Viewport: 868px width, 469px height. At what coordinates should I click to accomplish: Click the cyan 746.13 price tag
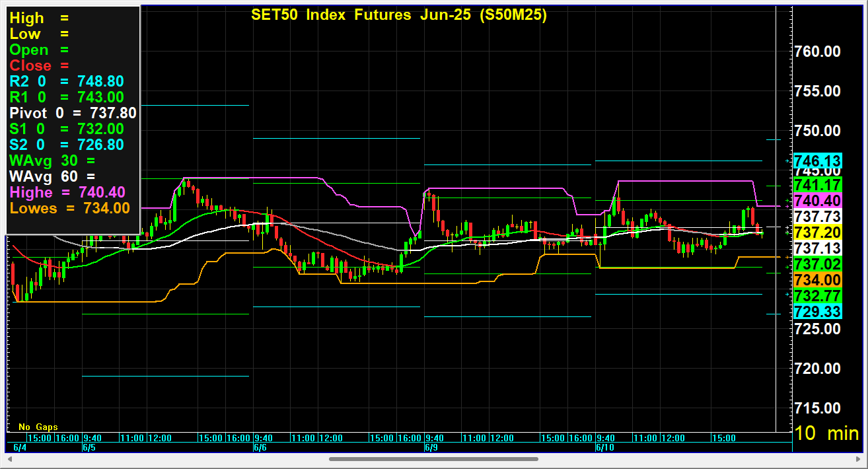pos(818,161)
